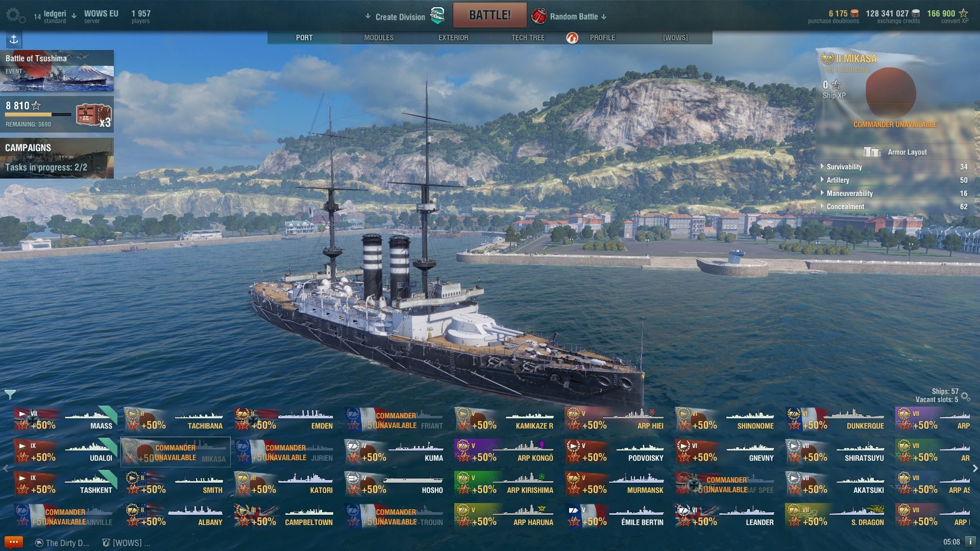The width and height of the screenshot is (980, 551).
Task: Click the gold doubloons coin icon
Action: (854, 14)
